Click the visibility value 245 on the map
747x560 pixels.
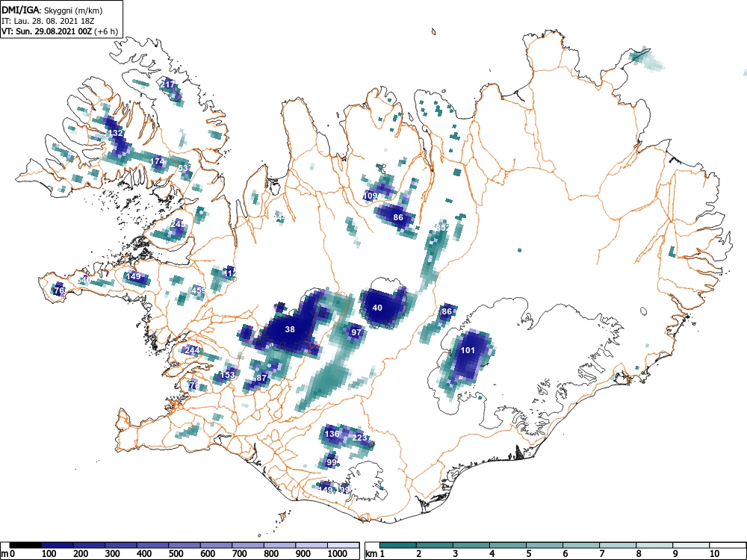178,224
